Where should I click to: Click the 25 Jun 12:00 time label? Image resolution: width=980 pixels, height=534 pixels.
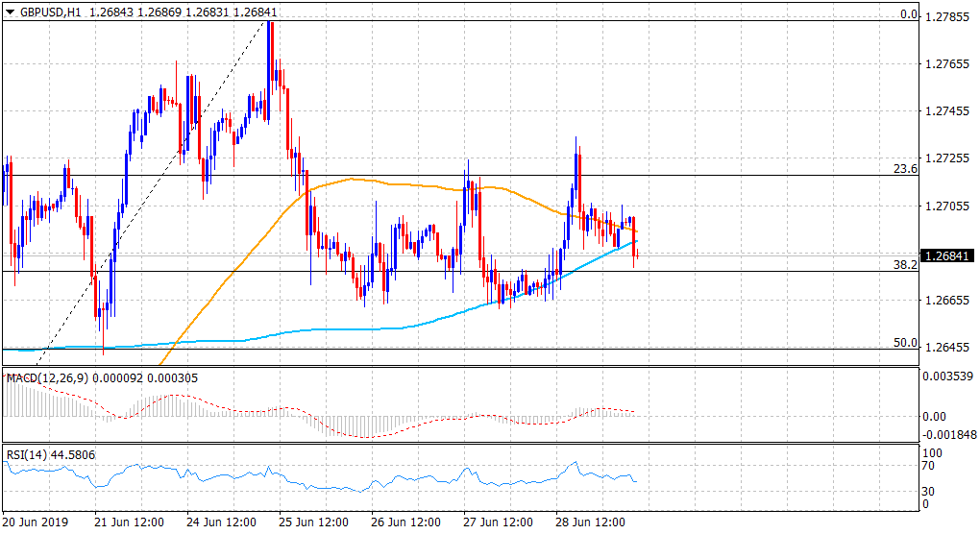tap(313, 522)
